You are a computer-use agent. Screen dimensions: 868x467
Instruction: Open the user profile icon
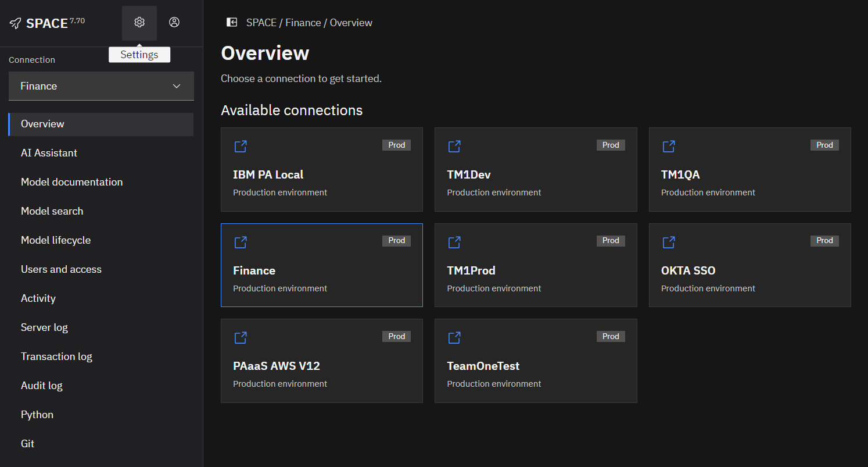174,23
